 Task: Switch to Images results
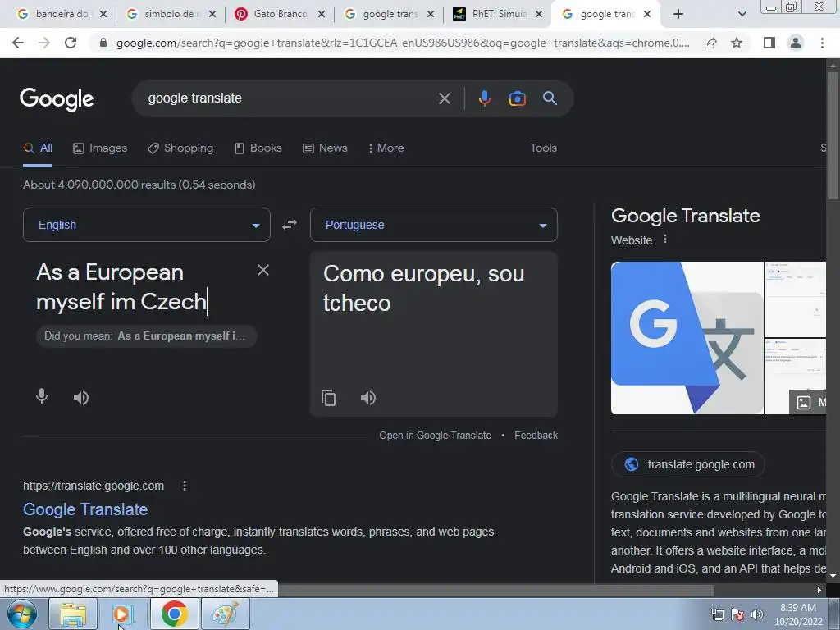[100, 148]
